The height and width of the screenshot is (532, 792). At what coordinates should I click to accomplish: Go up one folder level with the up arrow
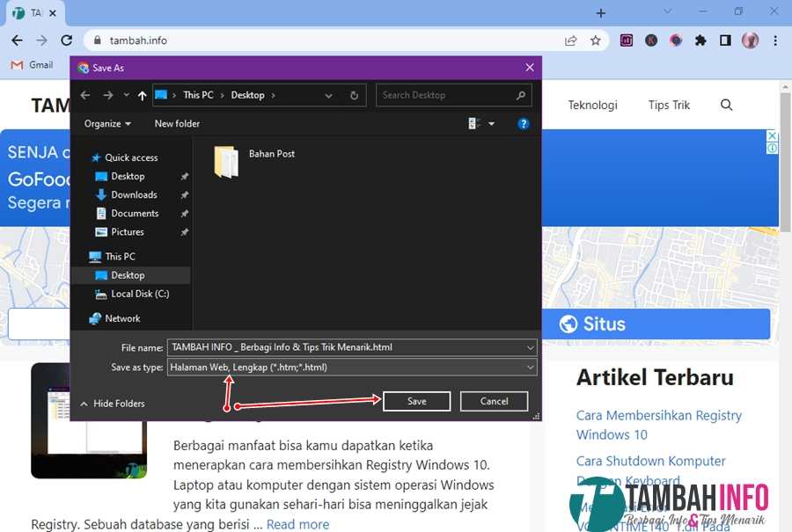[142, 95]
